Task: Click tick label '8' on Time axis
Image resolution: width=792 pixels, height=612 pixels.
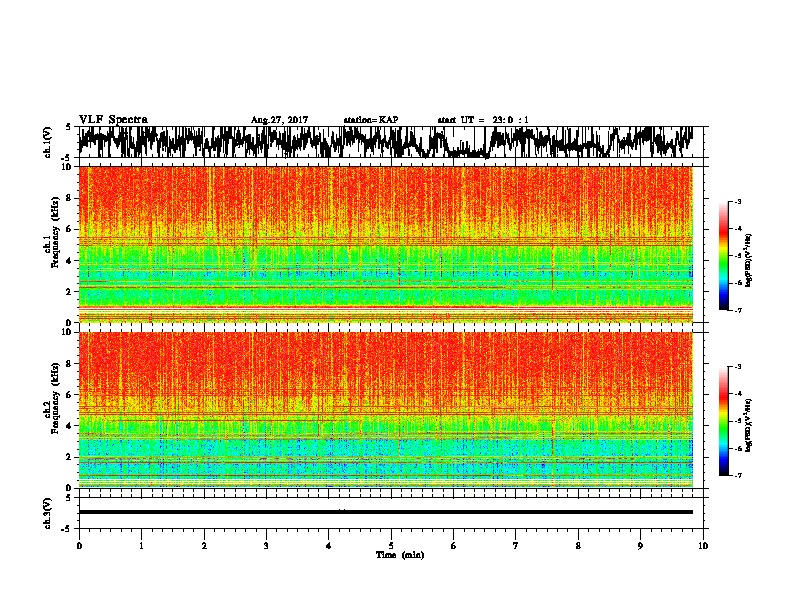Action: point(578,546)
